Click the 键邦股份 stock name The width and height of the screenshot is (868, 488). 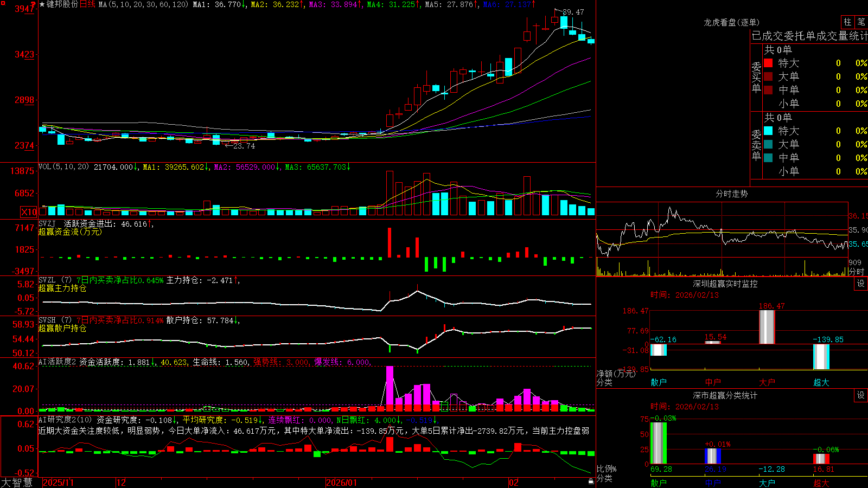(x=62, y=4)
